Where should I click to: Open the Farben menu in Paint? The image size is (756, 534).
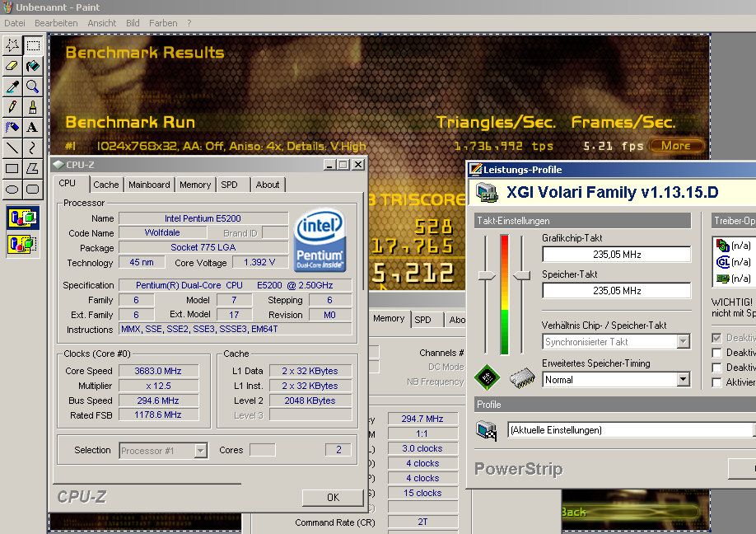[x=163, y=23]
